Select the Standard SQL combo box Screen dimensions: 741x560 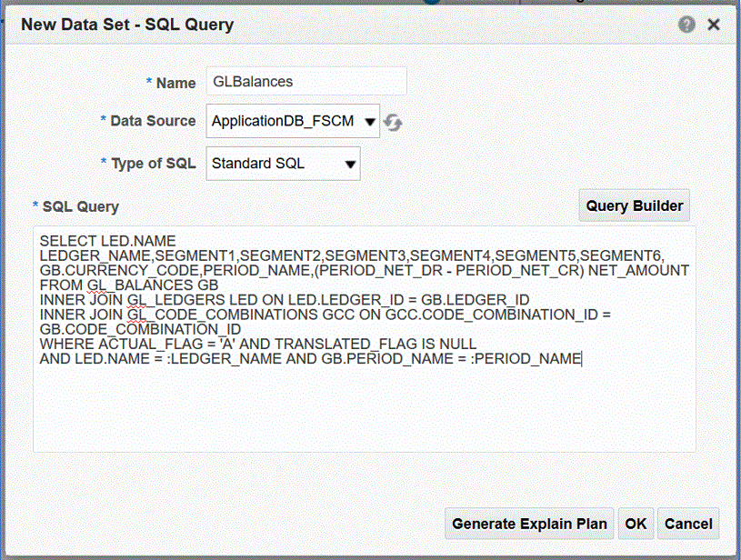tap(273, 164)
